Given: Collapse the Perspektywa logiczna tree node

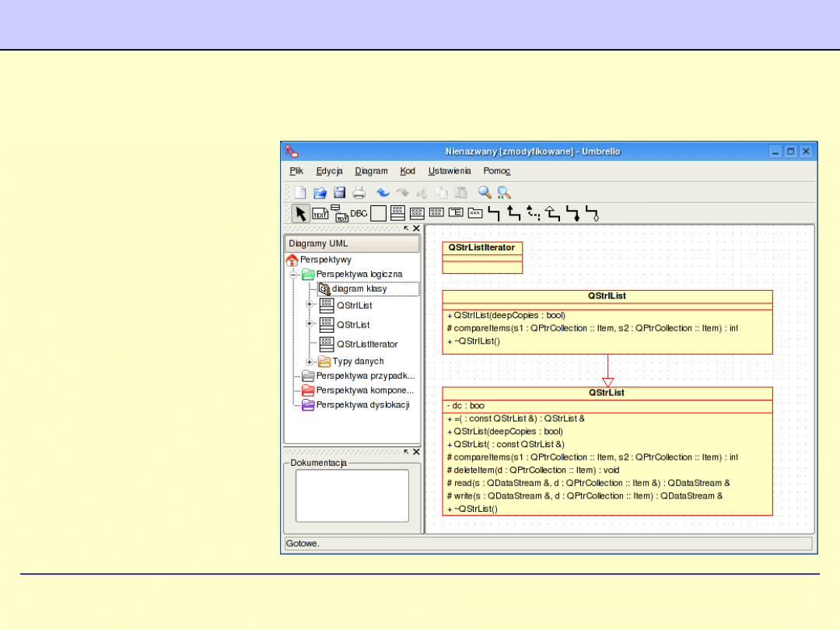Looking at the screenshot, I should pyautogui.click(x=294, y=275).
